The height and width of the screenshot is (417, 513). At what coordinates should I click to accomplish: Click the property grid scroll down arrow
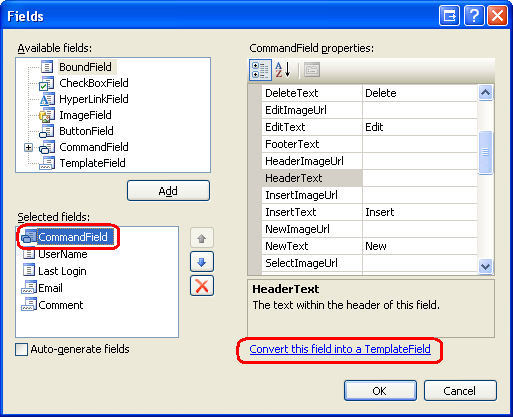(x=485, y=267)
